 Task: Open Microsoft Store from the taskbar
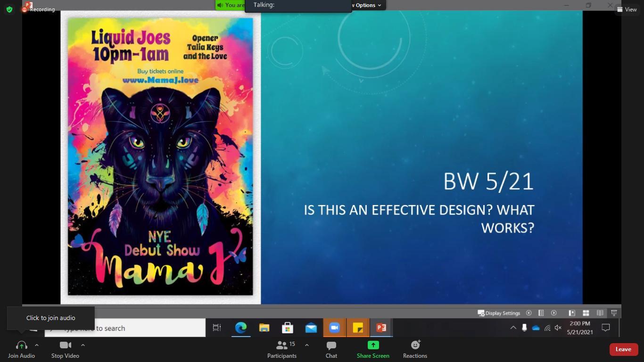point(288,328)
